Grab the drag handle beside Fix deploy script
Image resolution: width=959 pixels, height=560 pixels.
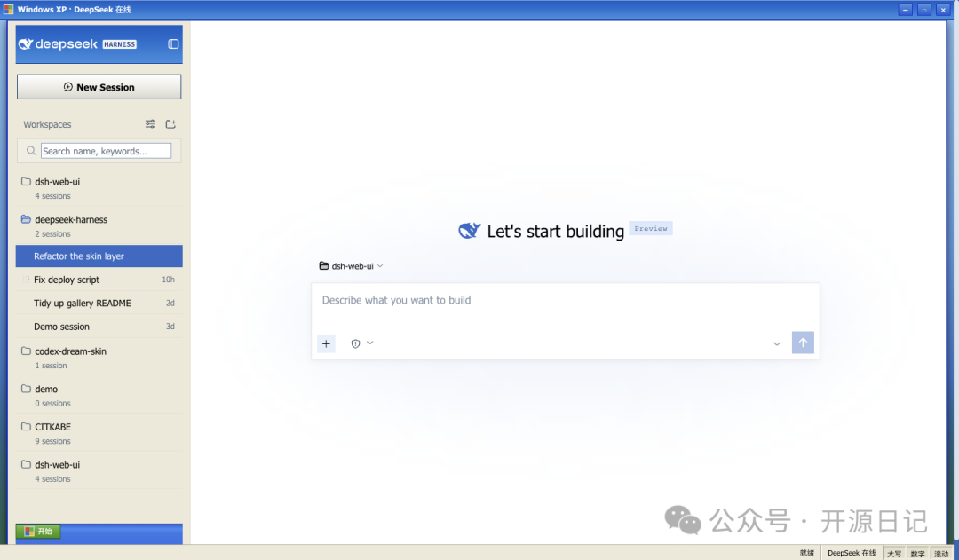(26, 280)
